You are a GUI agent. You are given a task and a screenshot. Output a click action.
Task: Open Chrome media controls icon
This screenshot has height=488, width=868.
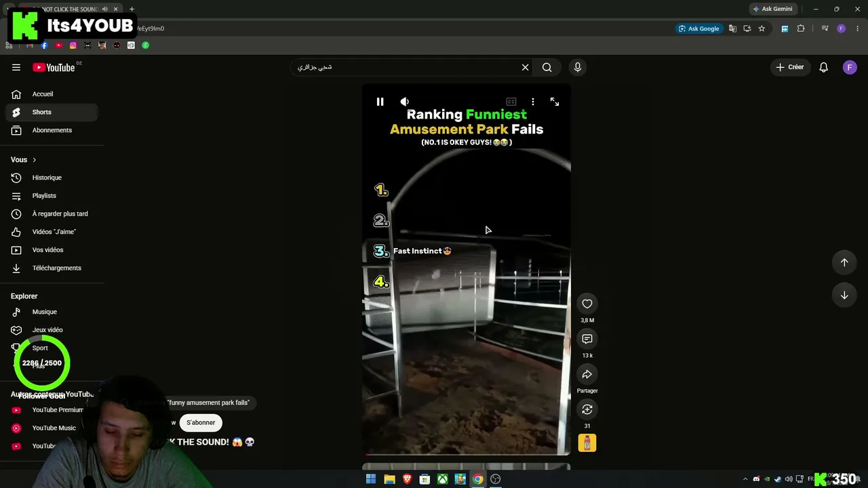[x=825, y=28]
